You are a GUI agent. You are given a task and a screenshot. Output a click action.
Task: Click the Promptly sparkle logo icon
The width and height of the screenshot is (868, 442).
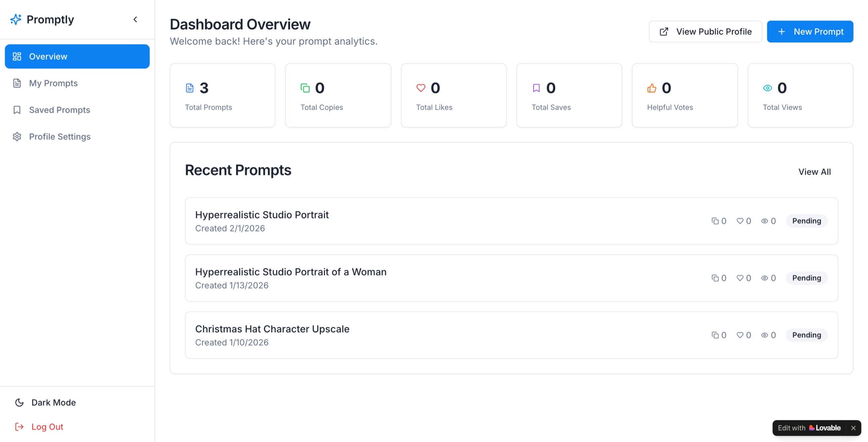pyautogui.click(x=16, y=20)
